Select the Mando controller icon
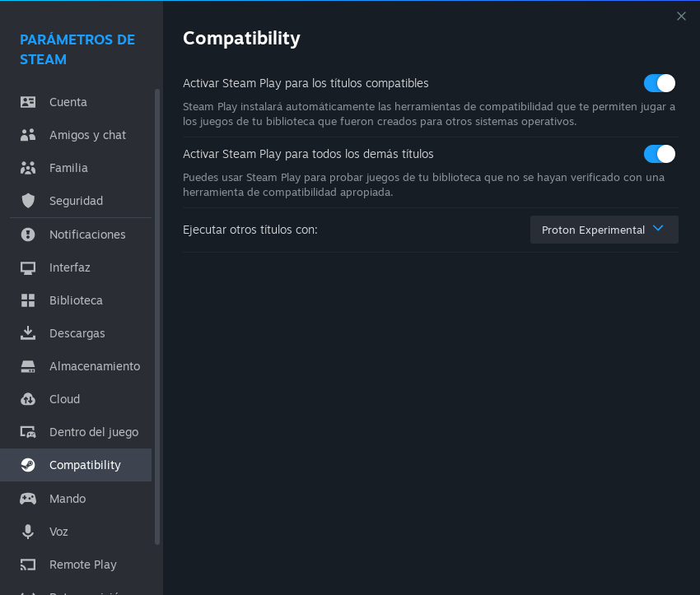Screen dimensions: 700x595 pyautogui.click(x=26, y=498)
